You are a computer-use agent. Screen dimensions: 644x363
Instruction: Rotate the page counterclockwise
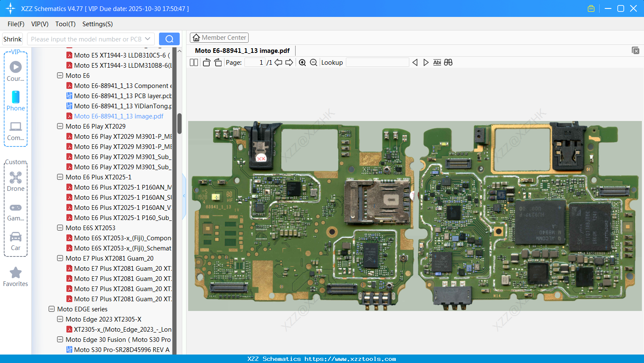pos(206,63)
